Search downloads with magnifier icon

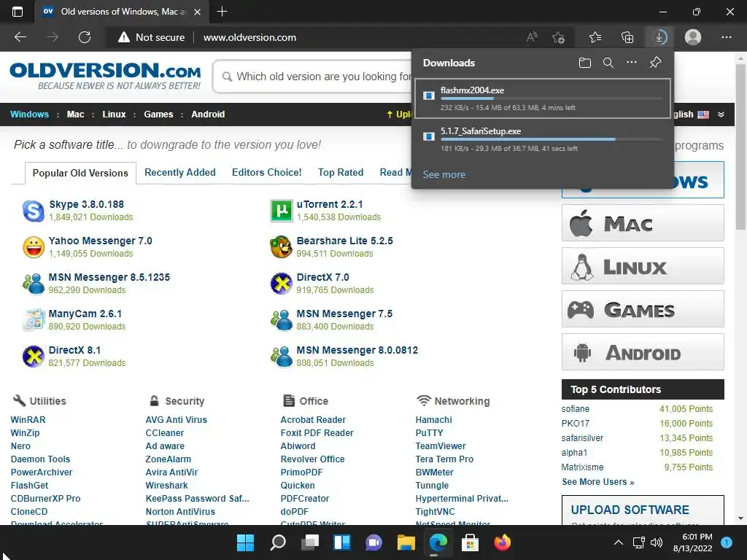(608, 63)
